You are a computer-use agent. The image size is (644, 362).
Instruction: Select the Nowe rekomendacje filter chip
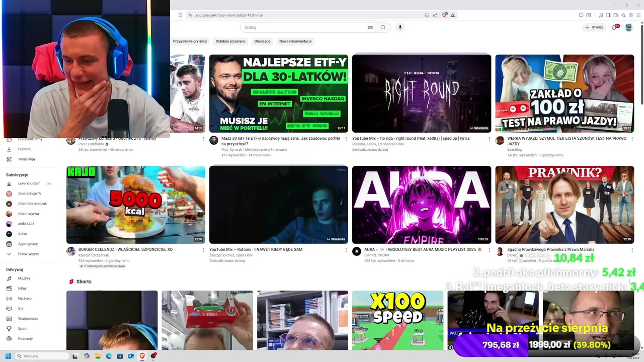(x=295, y=41)
